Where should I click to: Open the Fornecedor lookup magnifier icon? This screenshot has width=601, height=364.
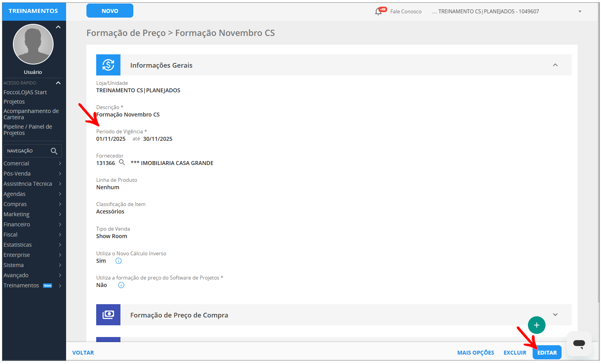[x=122, y=163]
